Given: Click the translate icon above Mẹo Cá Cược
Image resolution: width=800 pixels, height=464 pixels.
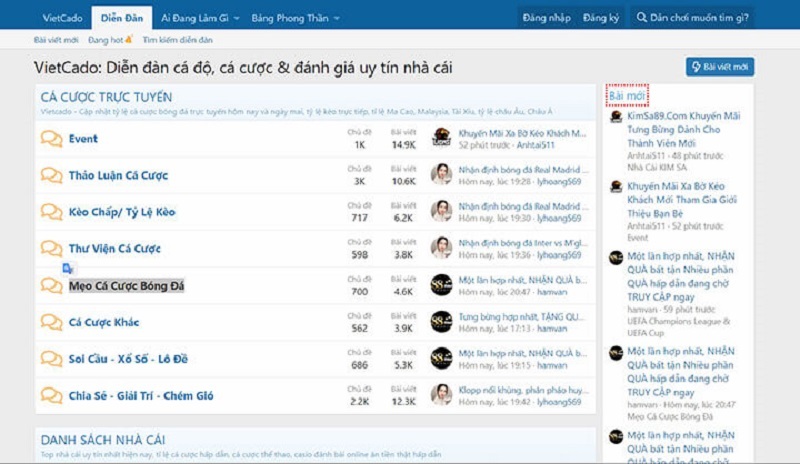Looking at the screenshot, I should (68, 268).
